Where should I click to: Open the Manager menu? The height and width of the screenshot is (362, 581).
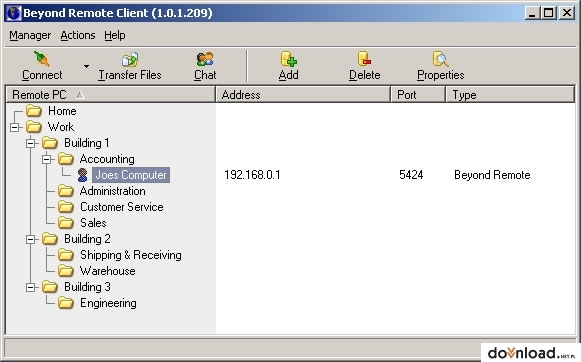(30, 35)
